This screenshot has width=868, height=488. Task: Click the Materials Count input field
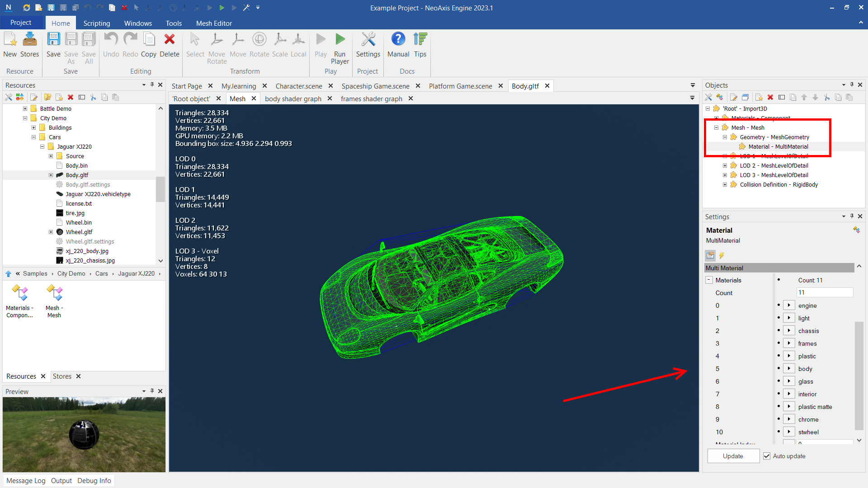[x=824, y=293]
